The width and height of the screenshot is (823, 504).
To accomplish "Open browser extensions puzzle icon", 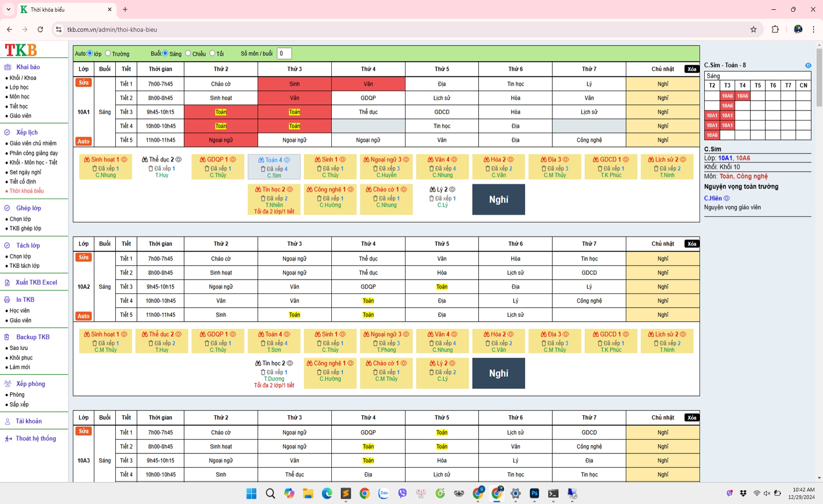I will pos(775,29).
